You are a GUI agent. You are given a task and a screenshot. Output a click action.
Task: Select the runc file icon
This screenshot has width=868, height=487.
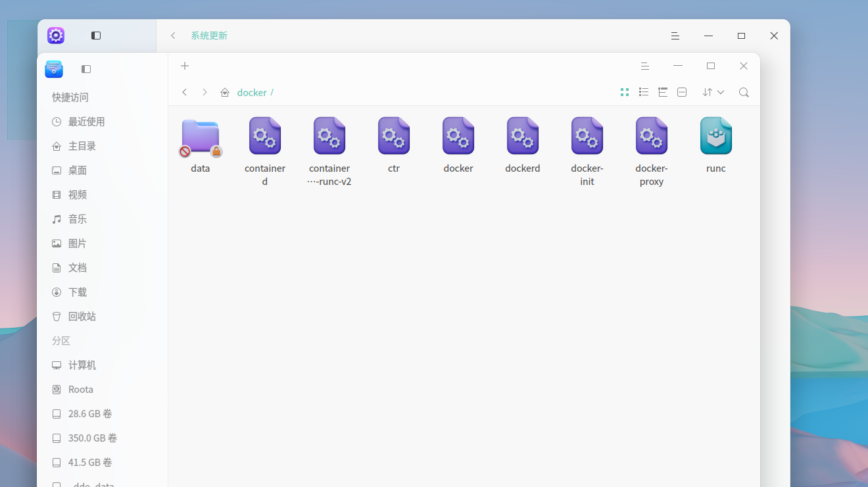pyautogui.click(x=716, y=136)
